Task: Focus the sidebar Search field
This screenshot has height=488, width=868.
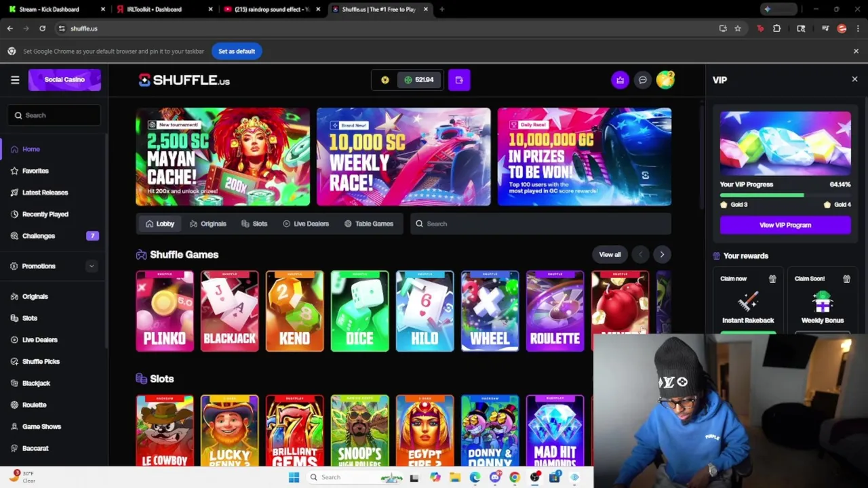Action: 54,115
